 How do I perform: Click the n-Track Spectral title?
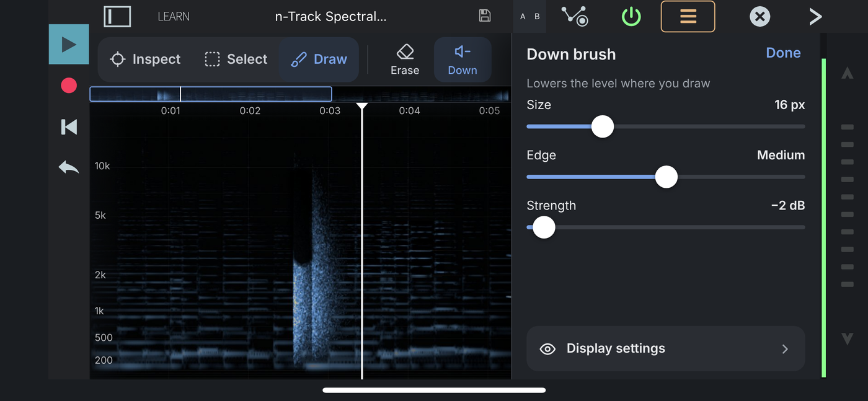click(x=330, y=17)
